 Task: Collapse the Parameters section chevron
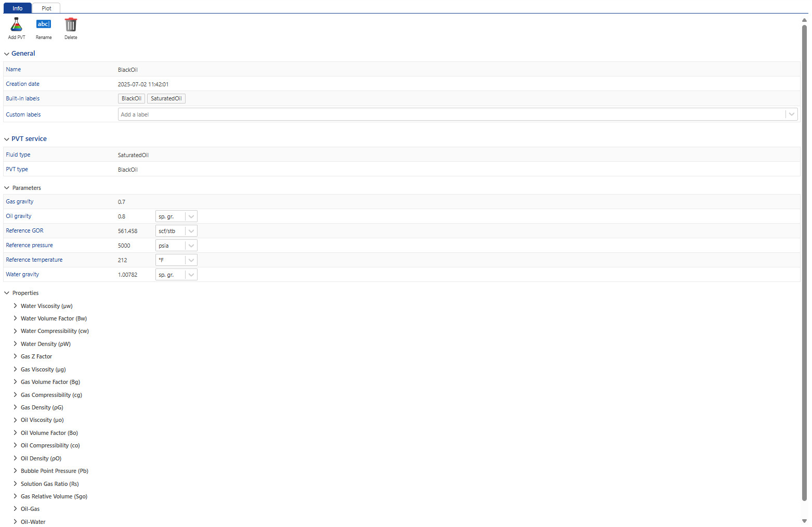tap(7, 188)
